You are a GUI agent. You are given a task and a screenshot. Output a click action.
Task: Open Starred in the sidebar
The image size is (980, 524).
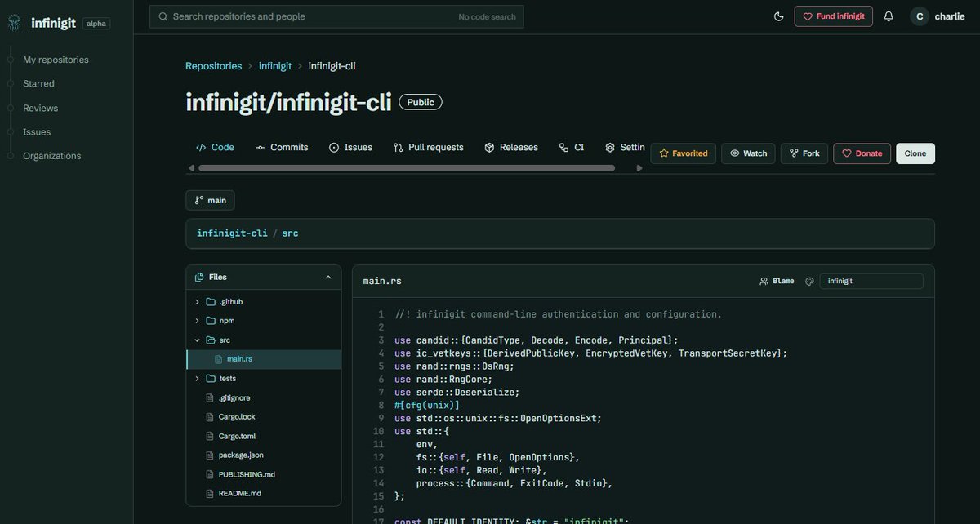tap(38, 83)
